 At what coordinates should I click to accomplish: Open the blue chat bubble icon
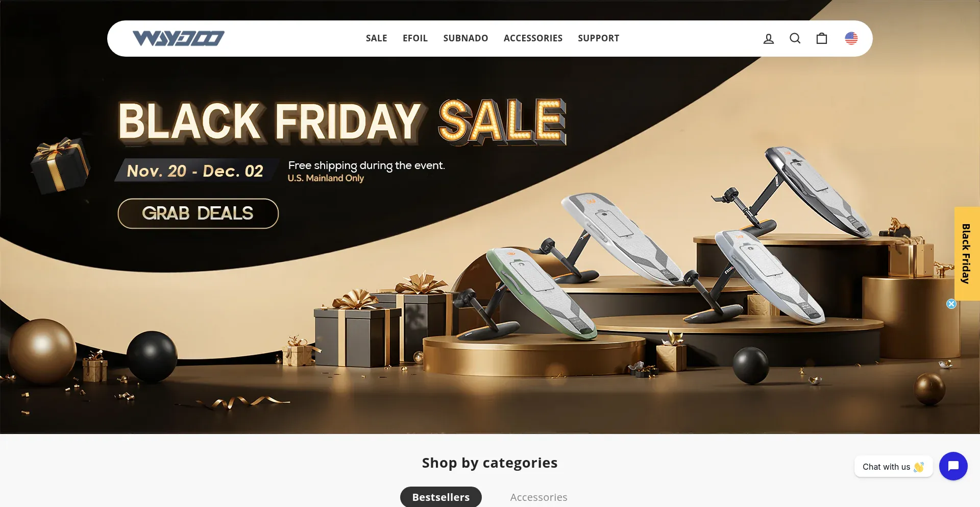click(x=953, y=466)
